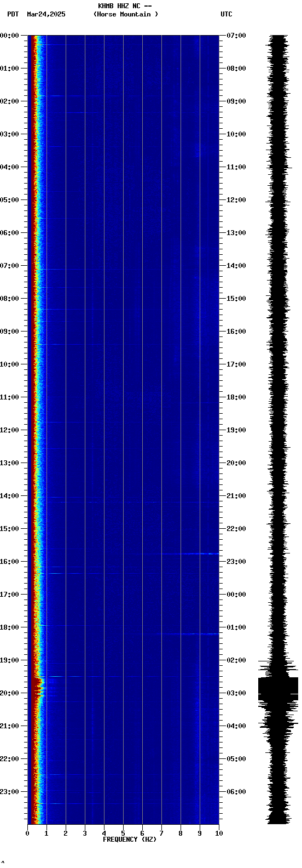Click frequency axis tick label 9

point(200,833)
